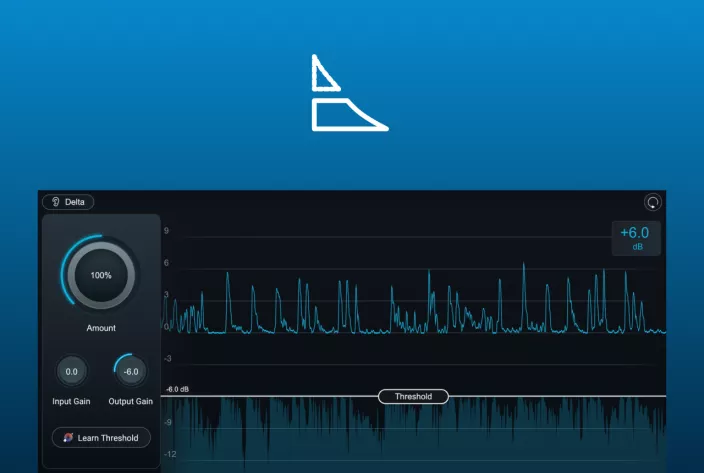Click the -12 scale marking on meter
The image size is (704, 473).
pos(168,452)
